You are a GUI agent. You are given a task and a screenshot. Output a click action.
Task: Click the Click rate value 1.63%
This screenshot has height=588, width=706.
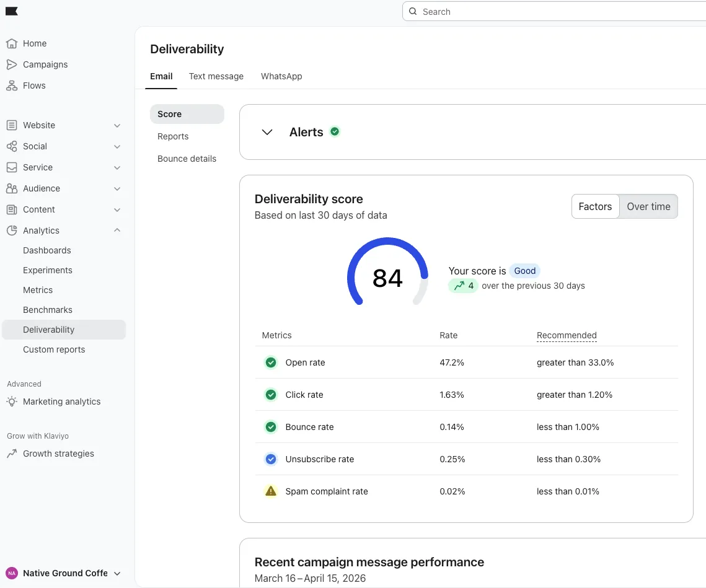click(x=452, y=395)
